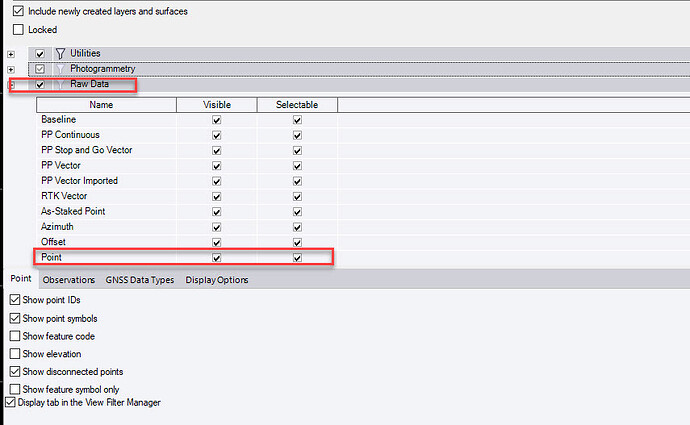Toggle the Raw Data group checkbox
The image size is (690, 425).
coord(40,84)
